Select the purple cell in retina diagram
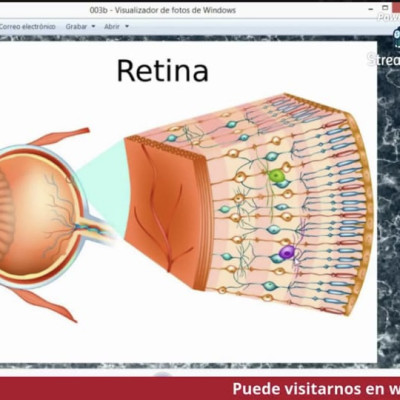Viewport: 400px width, 400px height. (287, 252)
